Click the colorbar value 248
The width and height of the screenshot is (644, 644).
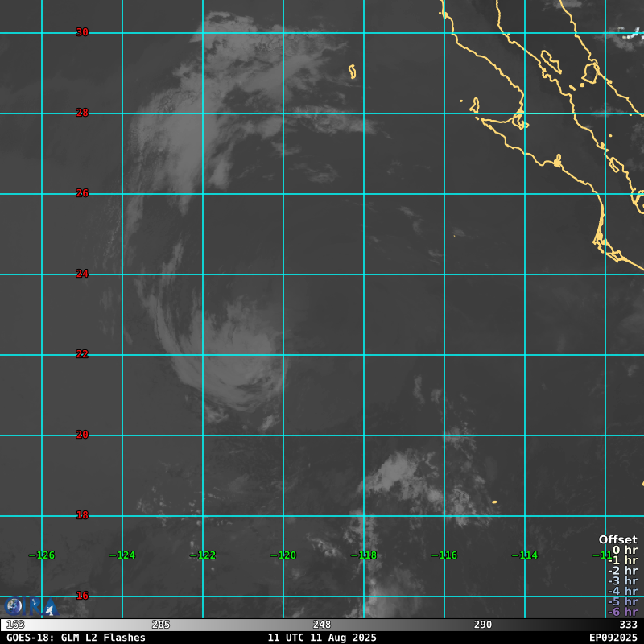[322, 625]
